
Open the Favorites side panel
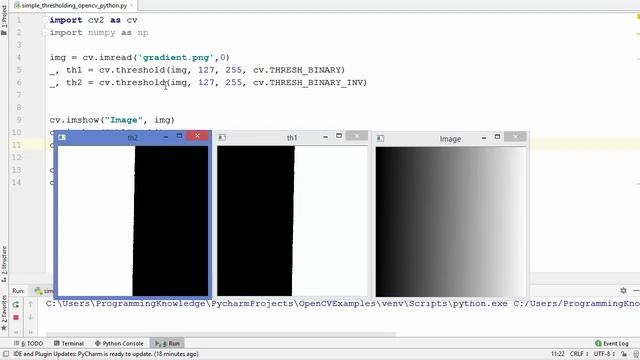(4, 312)
